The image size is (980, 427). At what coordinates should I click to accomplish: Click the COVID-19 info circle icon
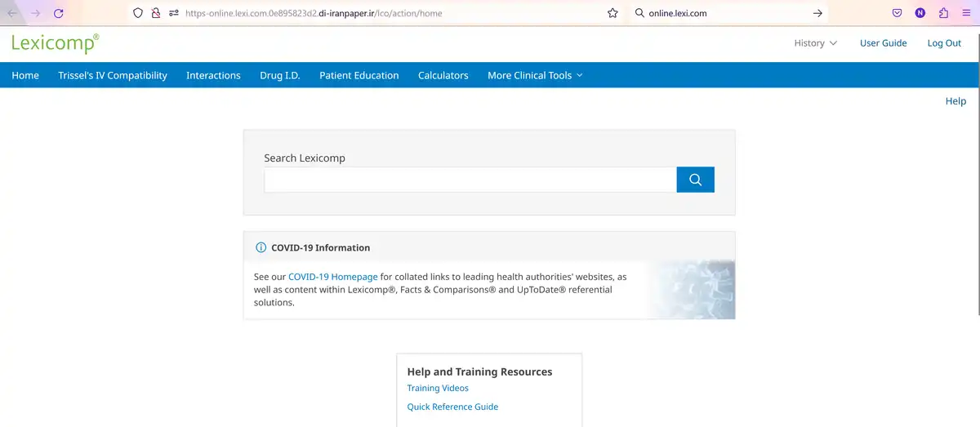pyautogui.click(x=261, y=247)
